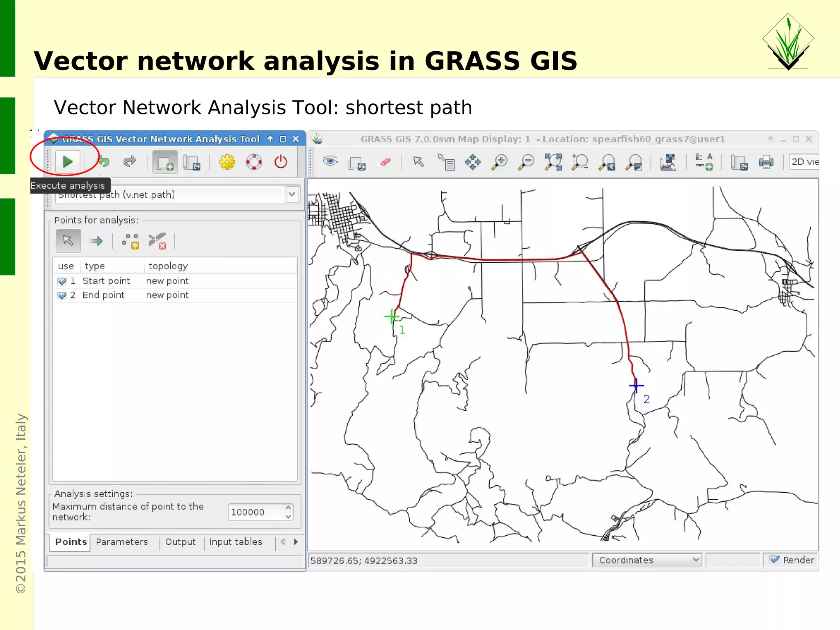840x630 pixels.
Task: Click the save temporary result icon
Action: (192, 162)
